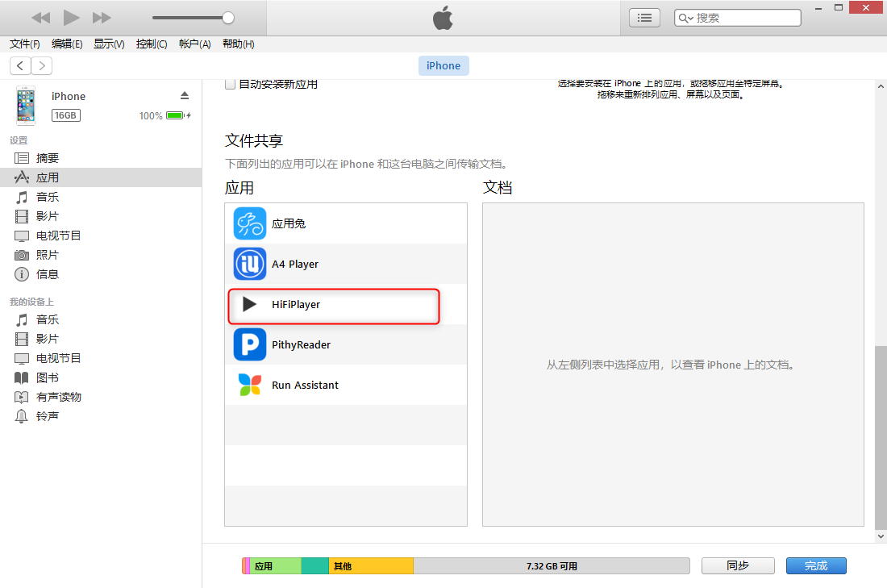Go back with the left arrow button

[20, 65]
